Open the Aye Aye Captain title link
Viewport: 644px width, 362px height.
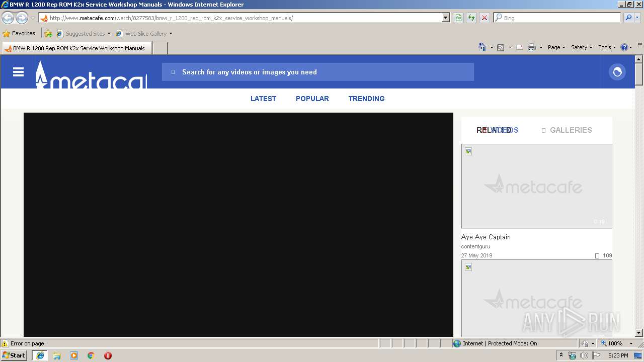(486, 237)
